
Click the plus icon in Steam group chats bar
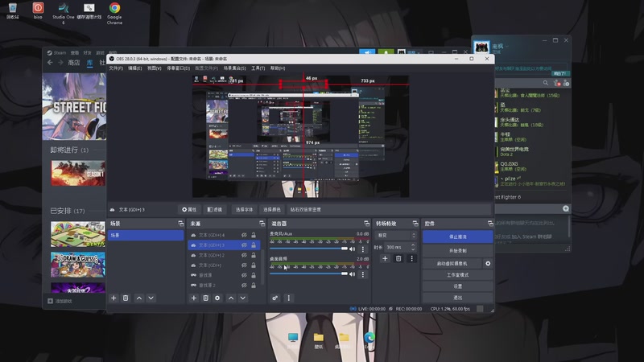pyautogui.click(x=566, y=209)
